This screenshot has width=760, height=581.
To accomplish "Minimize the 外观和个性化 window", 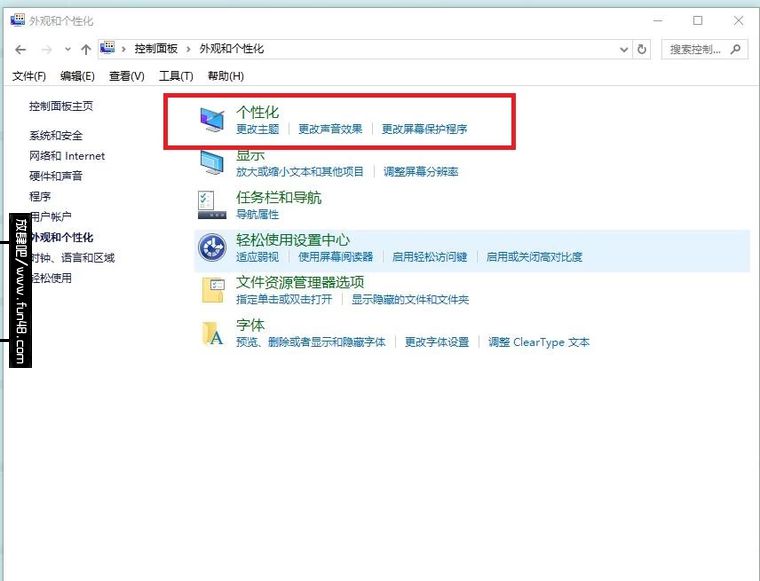I will (x=658, y=21).
